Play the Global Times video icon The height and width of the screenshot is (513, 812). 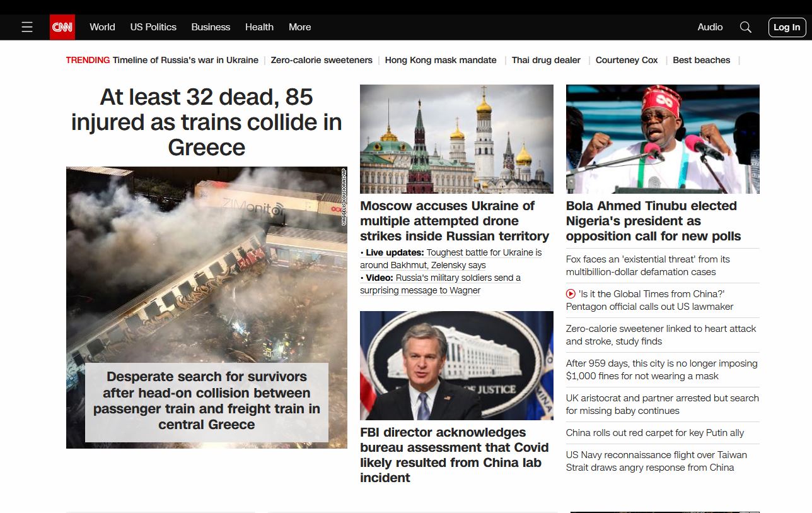pos(571,294)
